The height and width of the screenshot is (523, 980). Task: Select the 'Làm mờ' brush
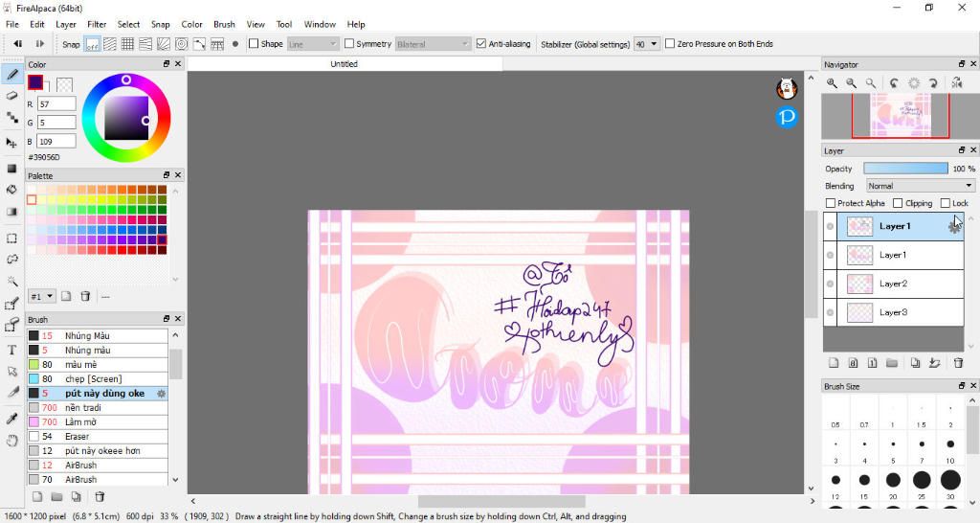pyautogui.click(x=98, y=422)
